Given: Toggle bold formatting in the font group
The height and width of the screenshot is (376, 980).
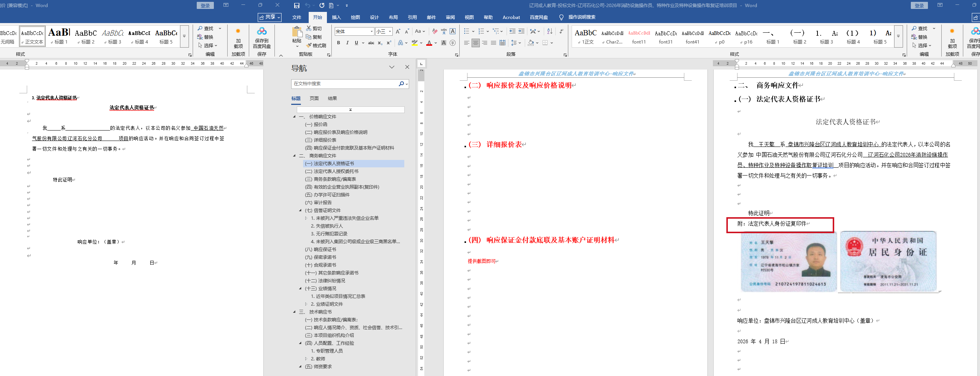Looking at the screenshot, I should [x=338, y=43].
